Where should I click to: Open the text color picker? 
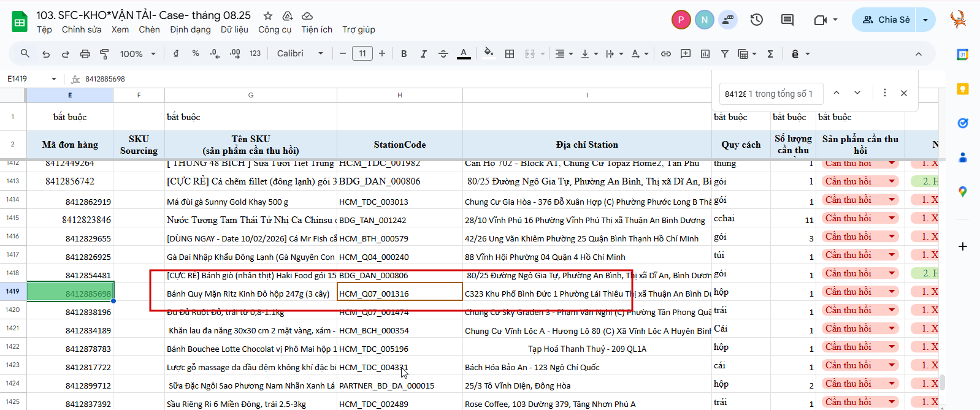point(464,54)
